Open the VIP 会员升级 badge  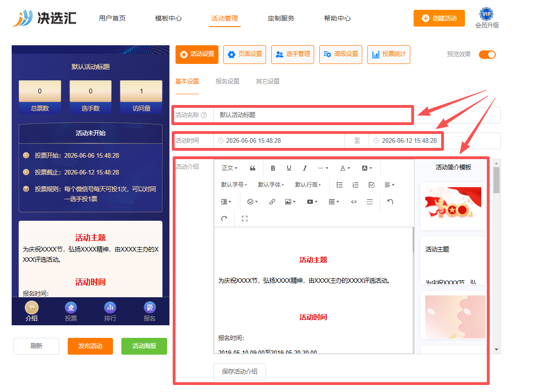click(486, 18)
